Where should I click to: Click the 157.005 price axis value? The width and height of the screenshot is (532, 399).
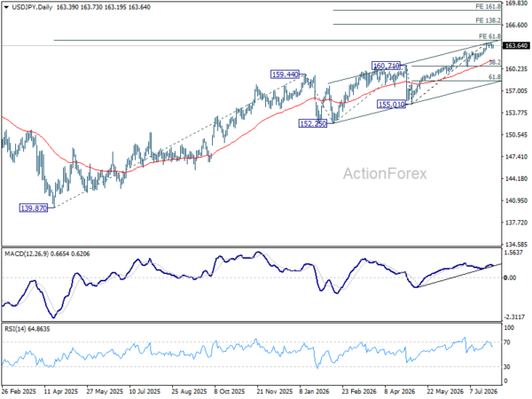click(516, 91)
